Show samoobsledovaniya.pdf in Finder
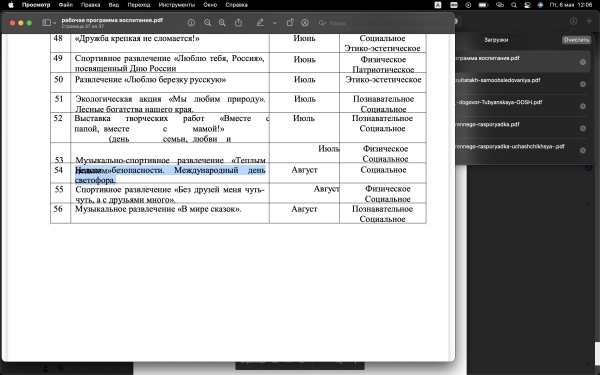 [x=583, y=84]
